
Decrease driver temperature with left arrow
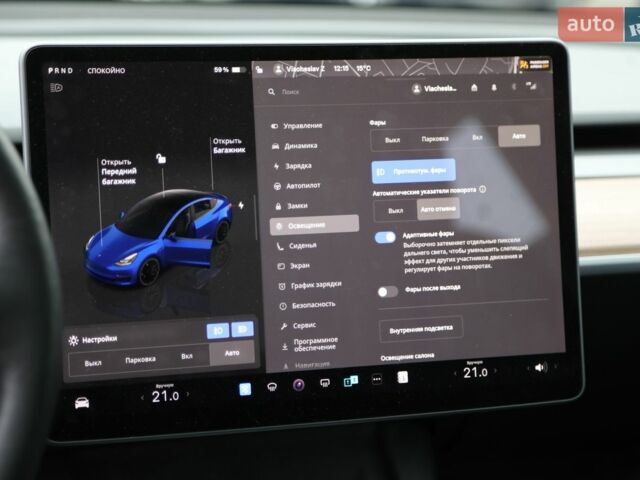coord(142,397)
